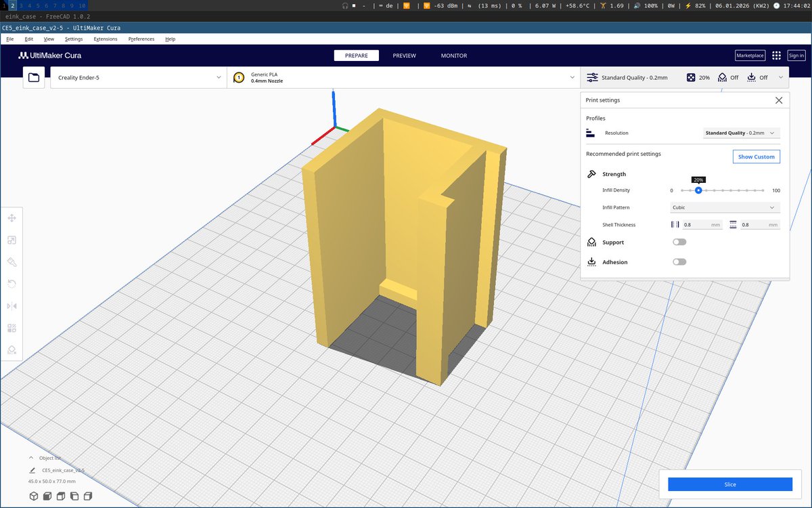Toggle the Adhesion switch on
This screenshot has width=812, height=508.
pyautogui.click(x=679, y=262)
